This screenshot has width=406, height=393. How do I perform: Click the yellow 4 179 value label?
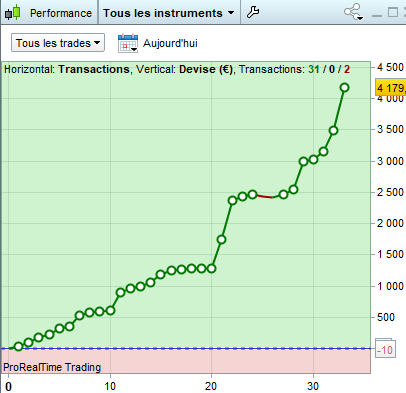point(391,88)
